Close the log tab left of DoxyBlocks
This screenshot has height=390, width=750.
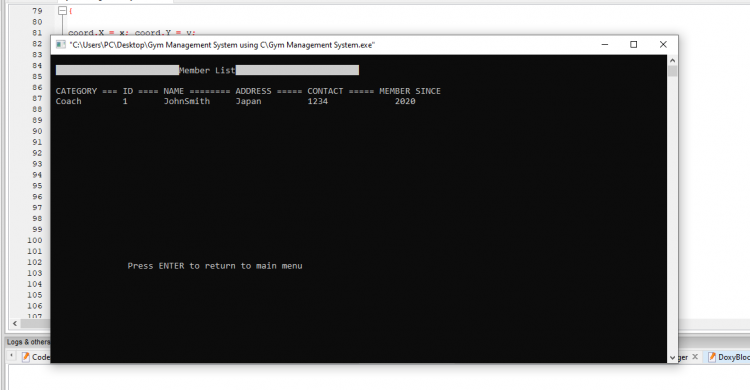coord(695,357)
